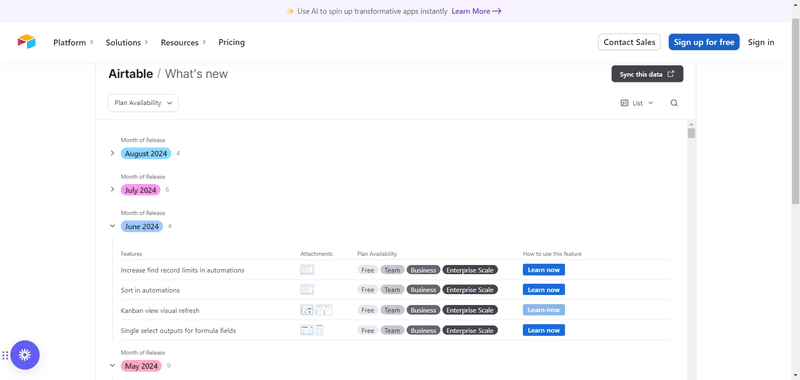
Task: Click the Team tag in Single select outputs row
Action: click(x=392, y=331)
